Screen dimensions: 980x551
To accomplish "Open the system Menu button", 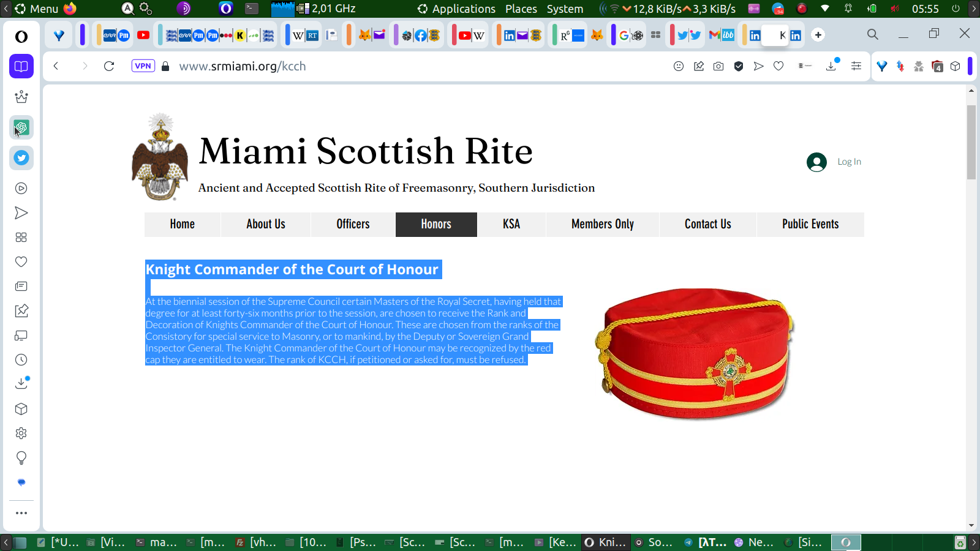I will tap(37, 9).
